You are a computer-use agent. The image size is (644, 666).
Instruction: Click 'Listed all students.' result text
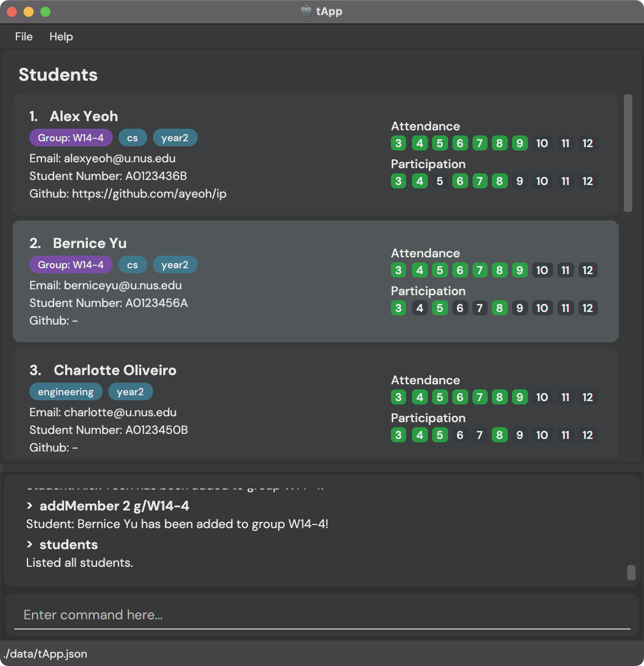point(79,563)
